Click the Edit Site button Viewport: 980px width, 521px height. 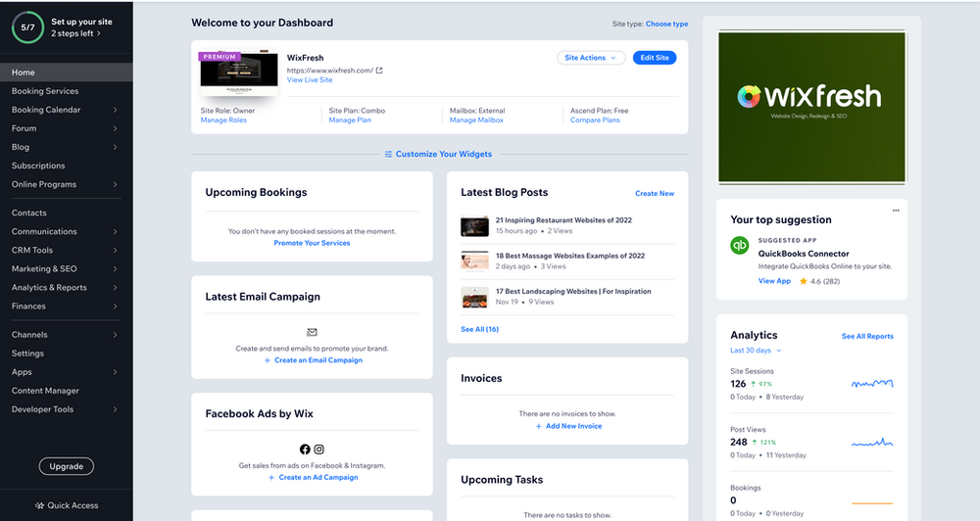(655, 58)
